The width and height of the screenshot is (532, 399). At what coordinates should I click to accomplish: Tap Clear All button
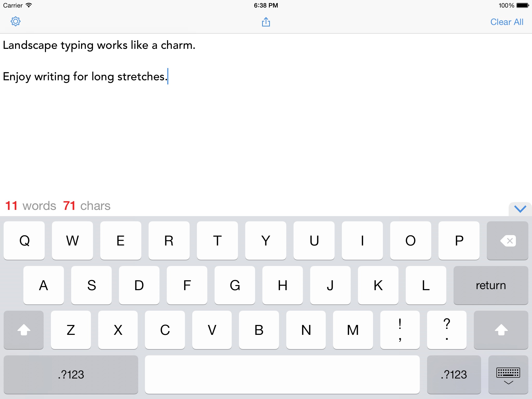click(507, 22)
